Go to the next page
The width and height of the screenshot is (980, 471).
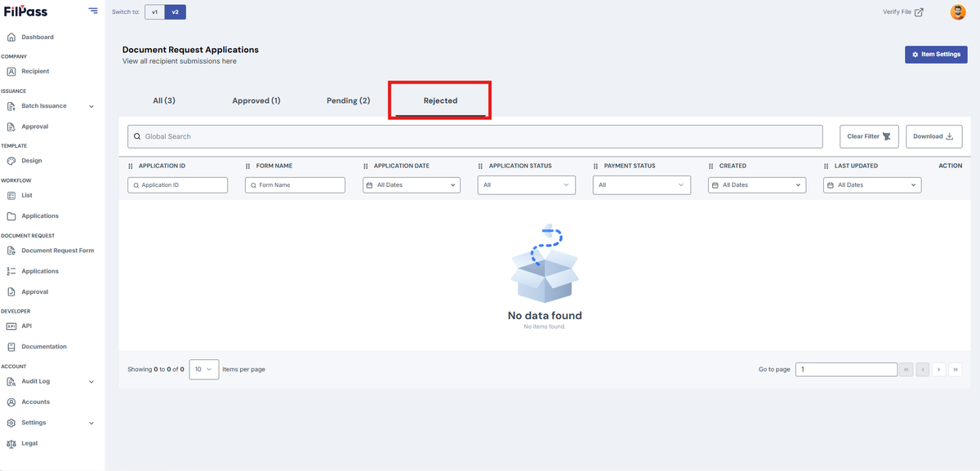click(x=939, y=370)
